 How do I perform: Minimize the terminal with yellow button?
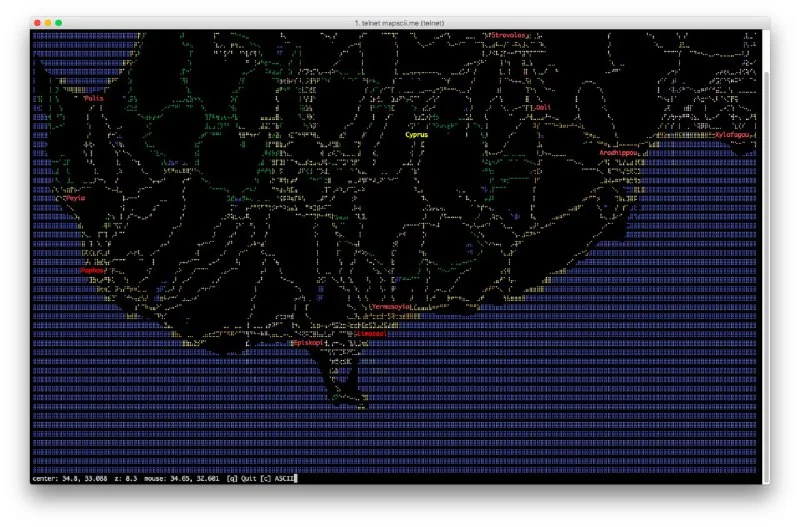(x=48, y=22)
